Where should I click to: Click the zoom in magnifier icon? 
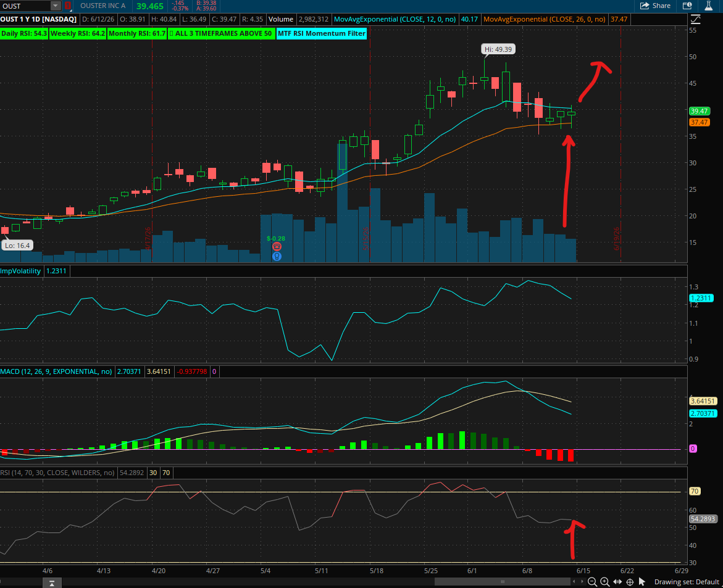pyautogui.click(x=605, y=582)
